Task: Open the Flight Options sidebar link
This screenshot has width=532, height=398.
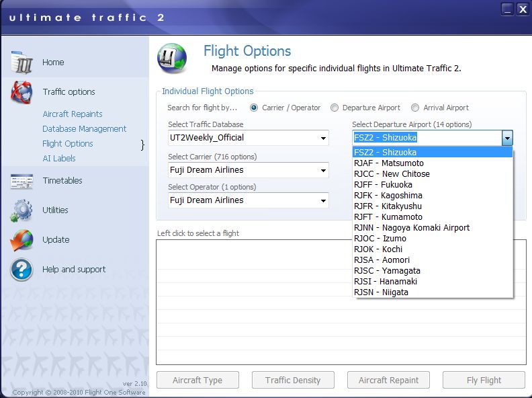Action: click(x=68, y=144)
